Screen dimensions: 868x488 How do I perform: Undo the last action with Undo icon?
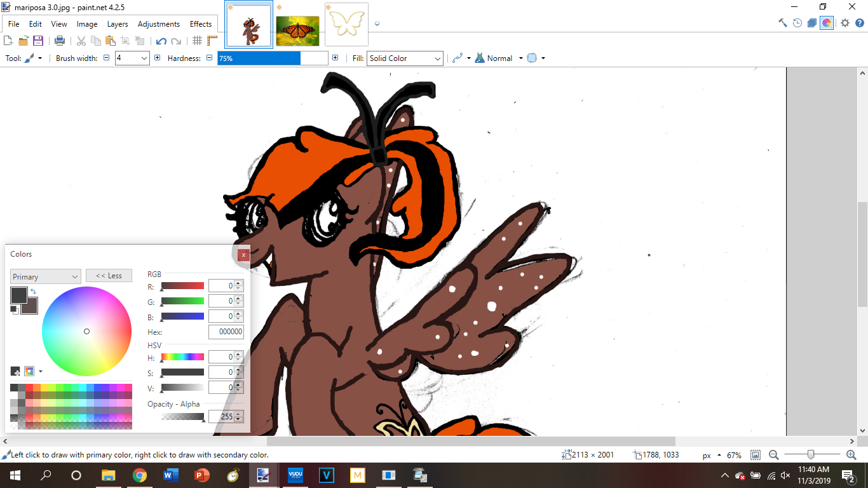pos(161,41)
